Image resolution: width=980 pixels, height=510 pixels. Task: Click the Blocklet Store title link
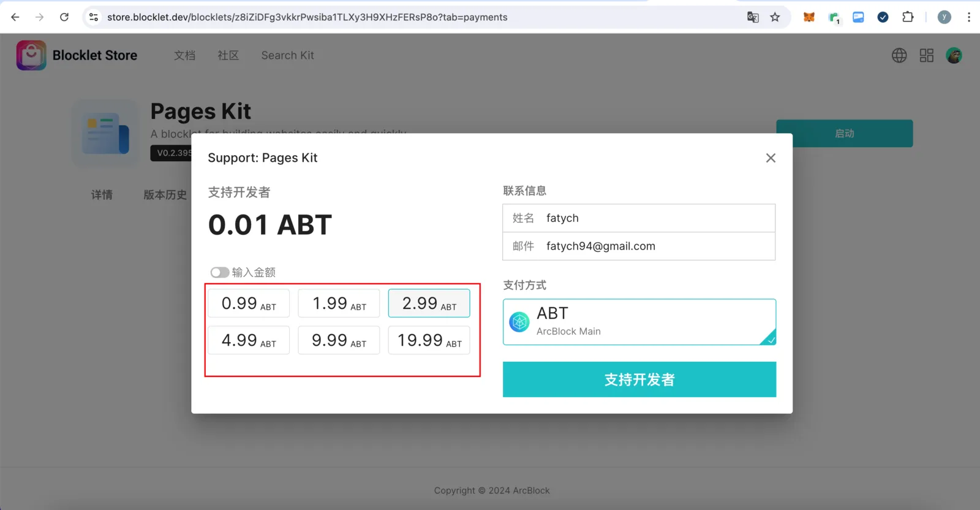click(x=95, y=55)
